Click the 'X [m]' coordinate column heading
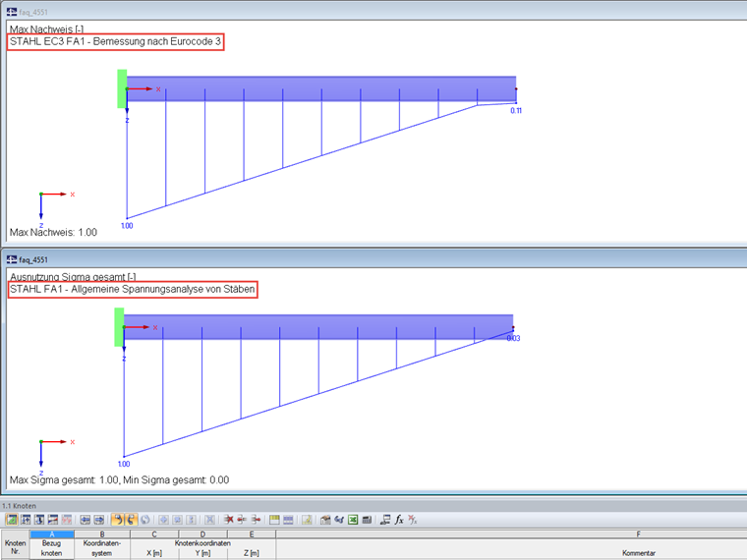The width and height of the screenshot is (747, 560). (x=154, y=553)
